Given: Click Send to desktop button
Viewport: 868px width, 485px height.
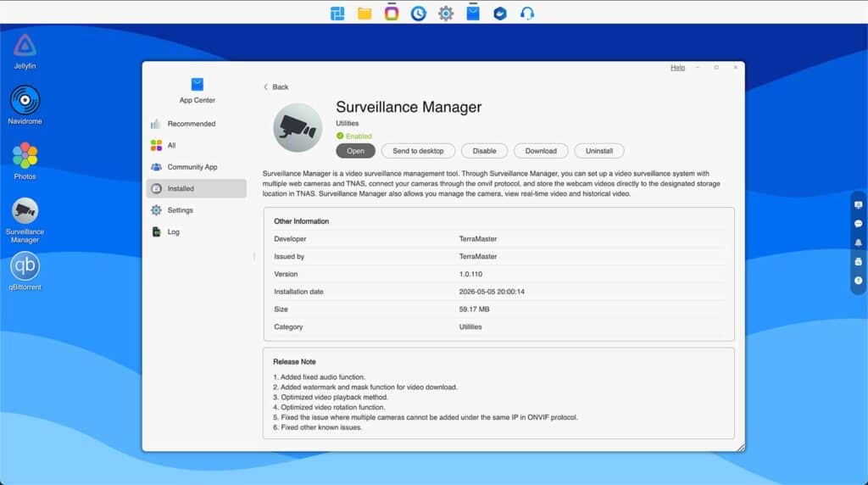Looking at the screenshot, I should pyautogui.click(x=418, y=151).
